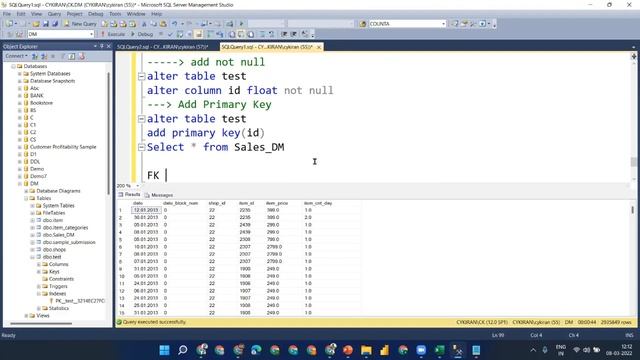
Task: Click the Paste icon in the toolbar
Action: [163, 24]
